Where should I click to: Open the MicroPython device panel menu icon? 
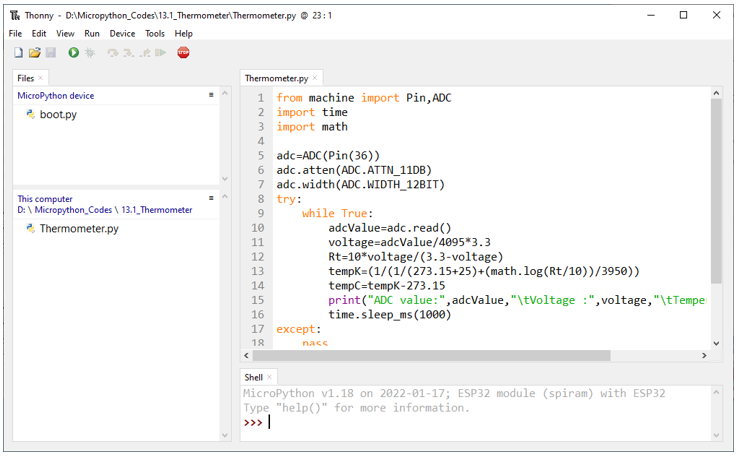click(211, 95)
